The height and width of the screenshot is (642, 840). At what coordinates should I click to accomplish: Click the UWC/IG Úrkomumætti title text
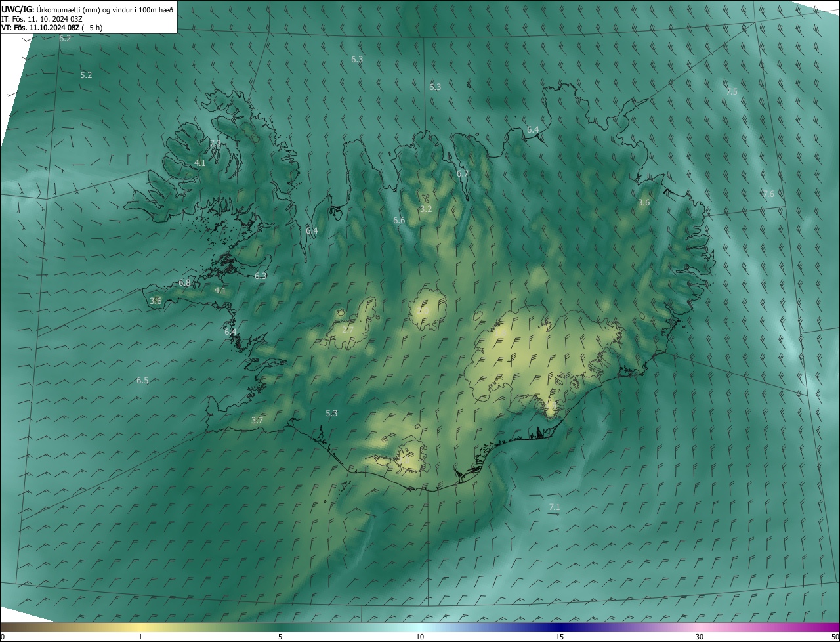click(87, 9)
